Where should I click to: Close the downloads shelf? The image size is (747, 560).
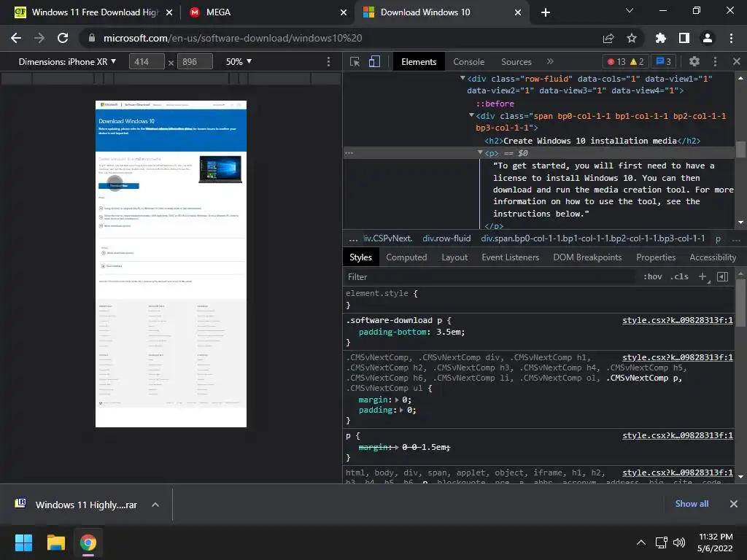734,504
